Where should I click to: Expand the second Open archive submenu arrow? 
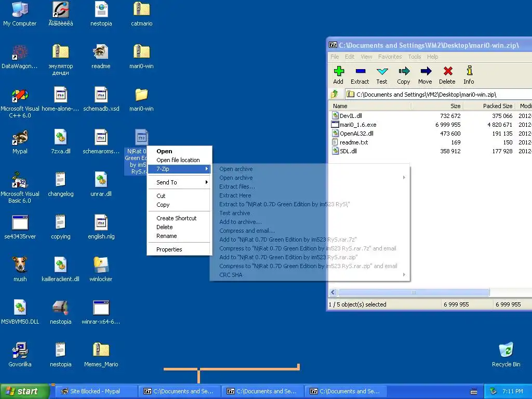[x=404, y=178]
